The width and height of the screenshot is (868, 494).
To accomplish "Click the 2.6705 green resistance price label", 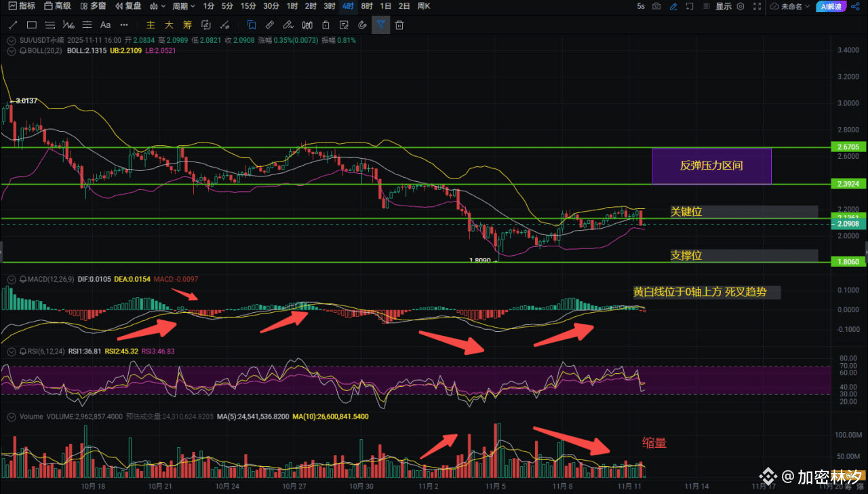I will pyautogui.click(x=849, y=147).
